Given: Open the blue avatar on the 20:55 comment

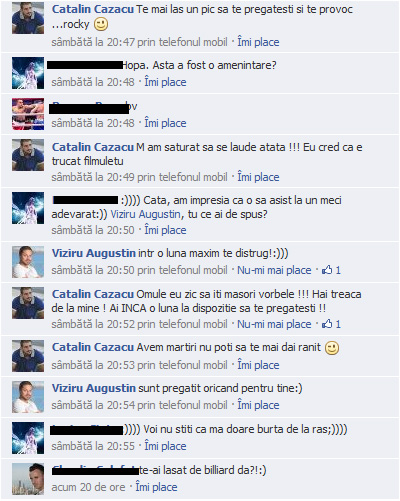Looking at the screenshot, I should point(28,438).
